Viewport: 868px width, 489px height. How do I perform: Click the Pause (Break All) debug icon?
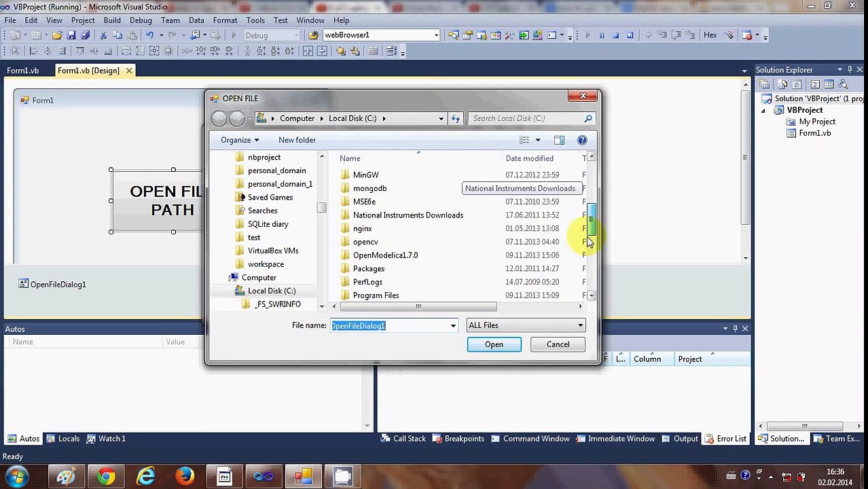coord(601,35)
